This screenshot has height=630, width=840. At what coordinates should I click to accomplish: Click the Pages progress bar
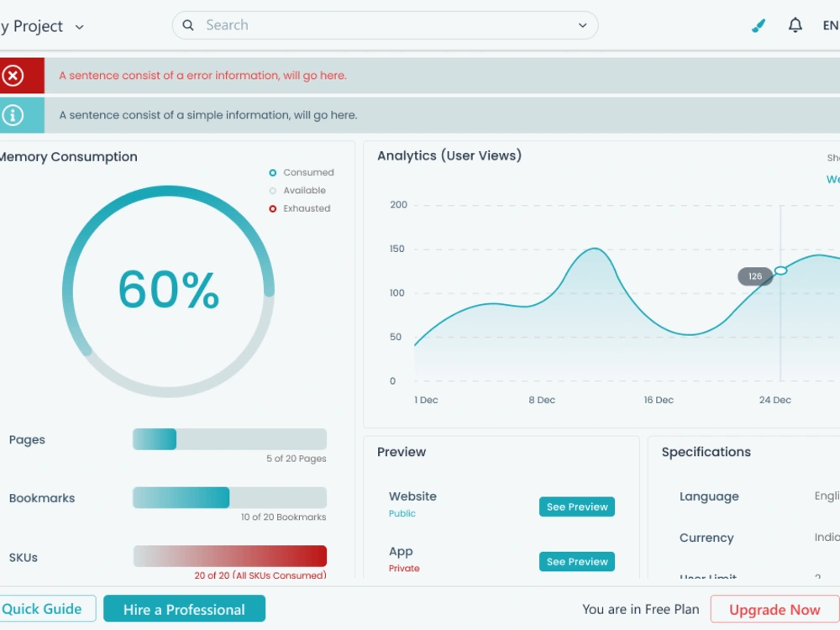pos(230,439)
